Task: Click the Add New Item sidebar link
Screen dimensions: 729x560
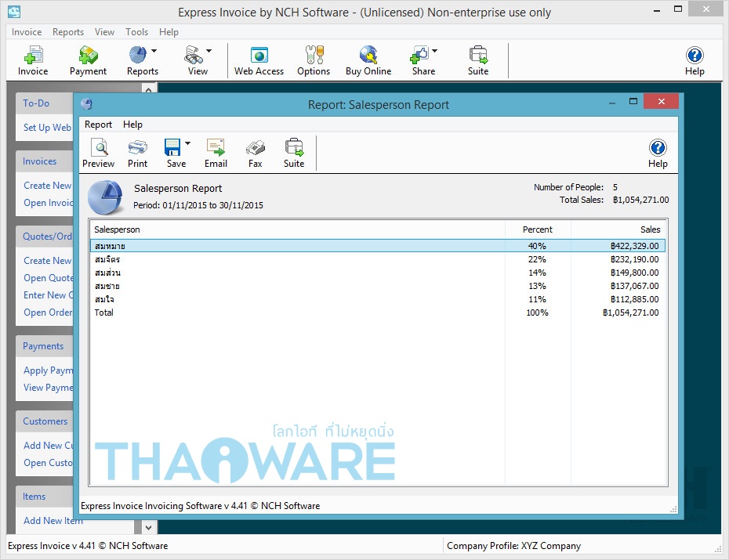Action: [x=53, y=521]
